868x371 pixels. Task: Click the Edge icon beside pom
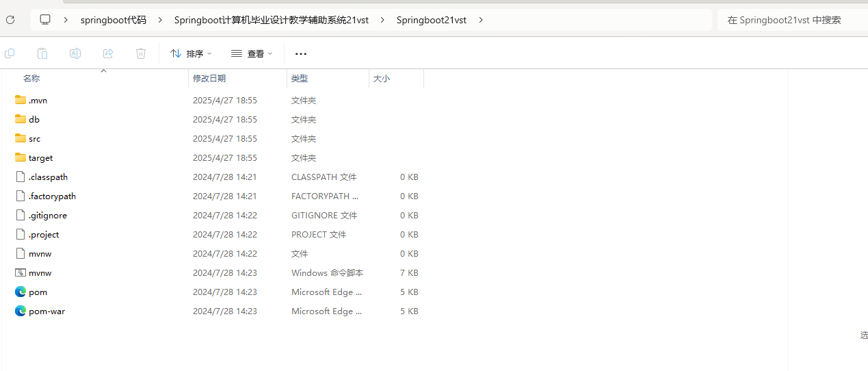point(21,292)
